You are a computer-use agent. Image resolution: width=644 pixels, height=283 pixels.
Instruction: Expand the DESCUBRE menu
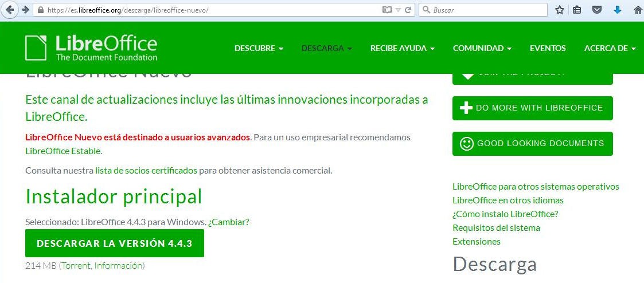tap(259, 48)
